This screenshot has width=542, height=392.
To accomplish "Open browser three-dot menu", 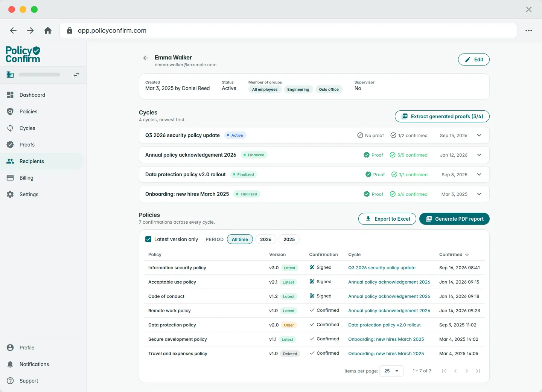I will 529,31.
